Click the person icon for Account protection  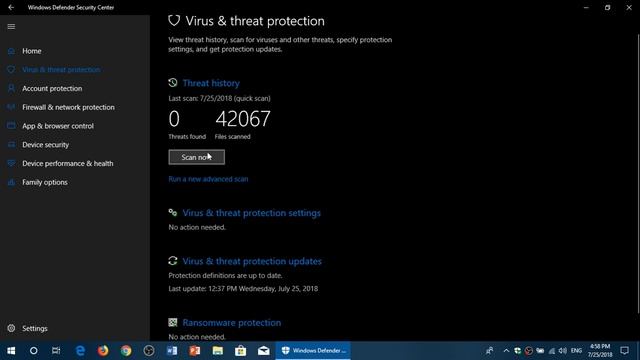coord(11,89)
